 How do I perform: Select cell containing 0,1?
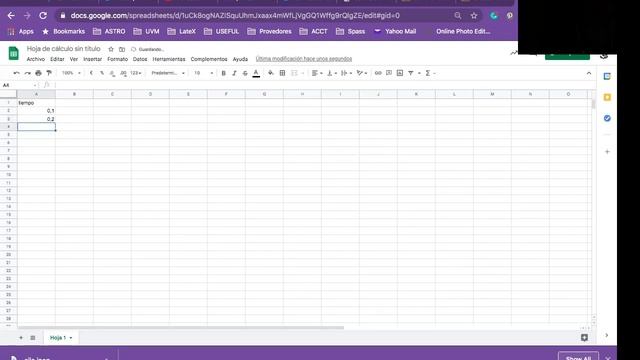(36, 111)
